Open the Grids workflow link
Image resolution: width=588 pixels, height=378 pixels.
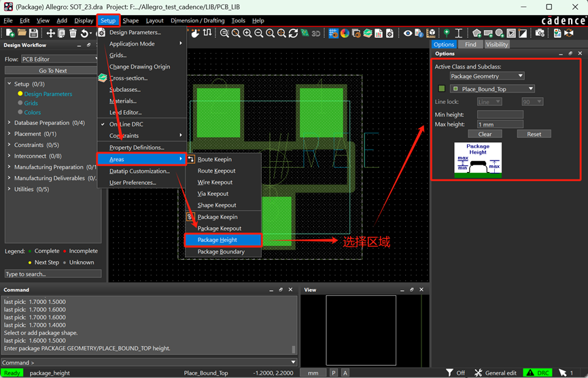pos(31,103)
